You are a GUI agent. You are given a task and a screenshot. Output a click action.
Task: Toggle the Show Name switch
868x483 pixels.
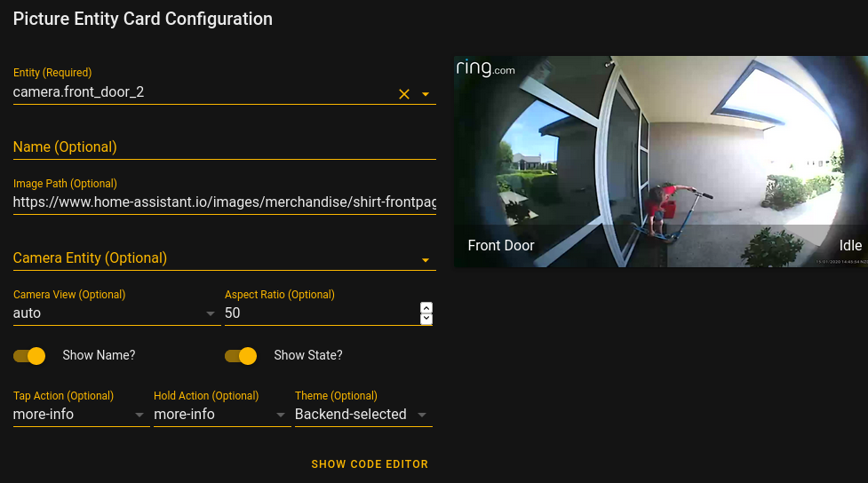[x=29, y=356]
